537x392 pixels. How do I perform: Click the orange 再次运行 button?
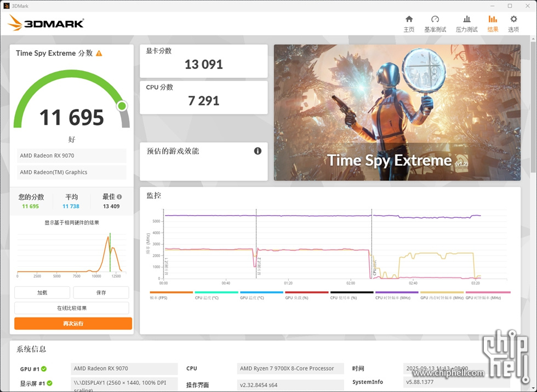tap(73, 323)
